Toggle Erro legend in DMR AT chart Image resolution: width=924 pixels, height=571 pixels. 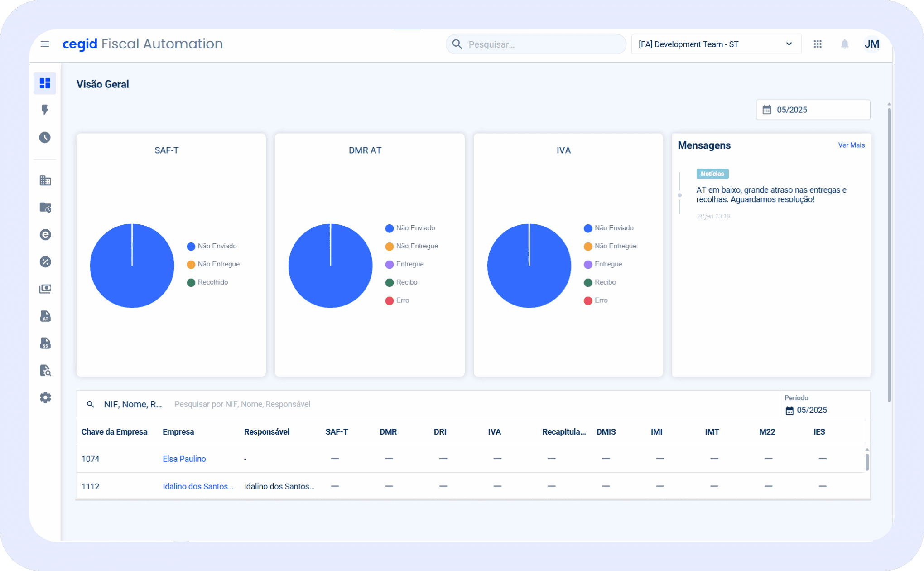397,300
